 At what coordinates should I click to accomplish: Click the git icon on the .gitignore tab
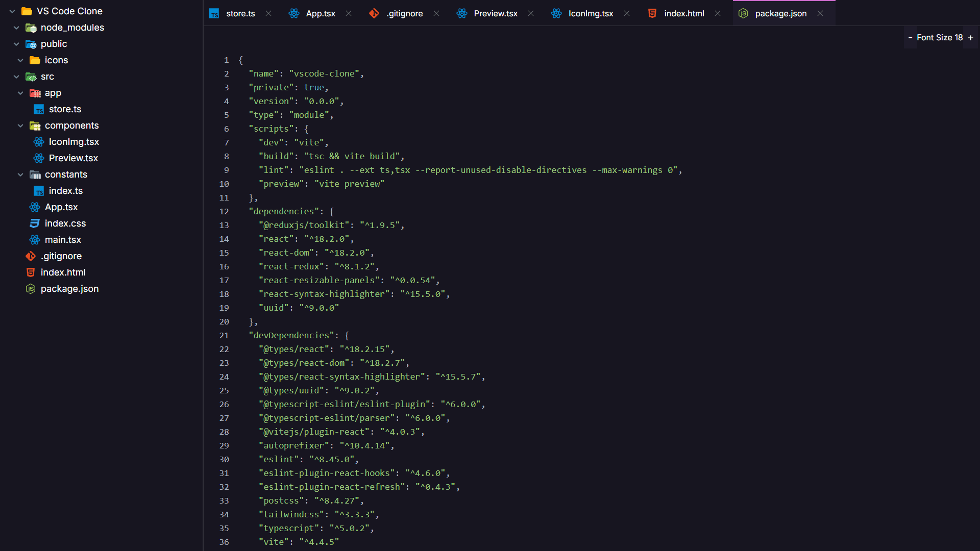[x=374, y=13]
